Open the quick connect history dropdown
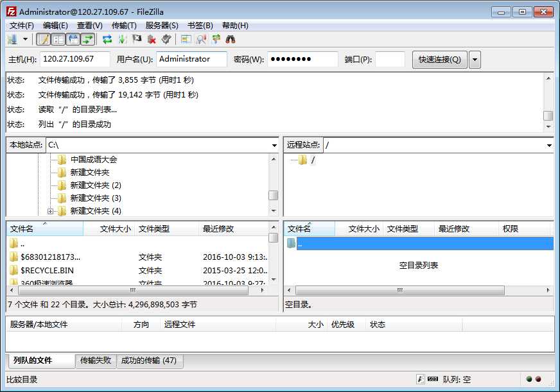 click(x=475, y=59)
